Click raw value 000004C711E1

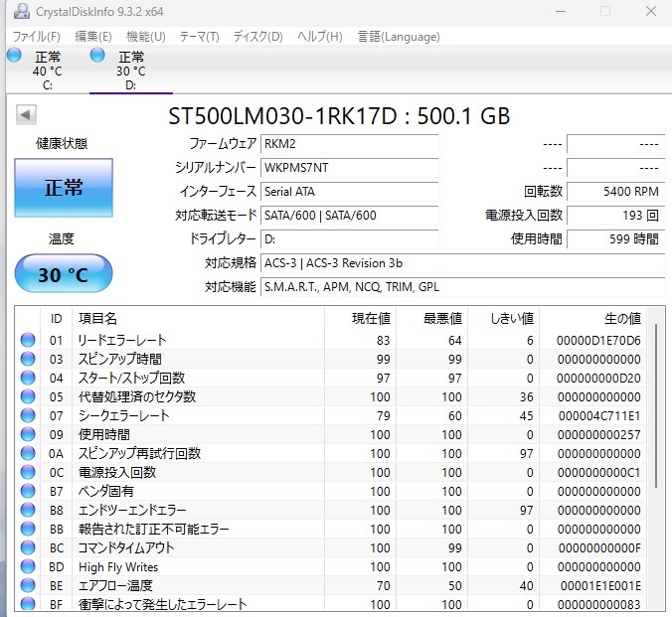point(599,415)
